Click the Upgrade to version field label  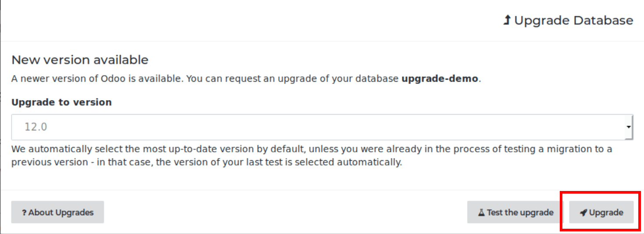click(61, 102)
